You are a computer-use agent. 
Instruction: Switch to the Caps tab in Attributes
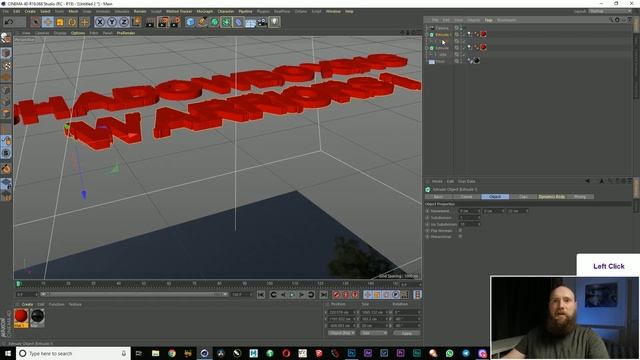(x=523, y=197)
